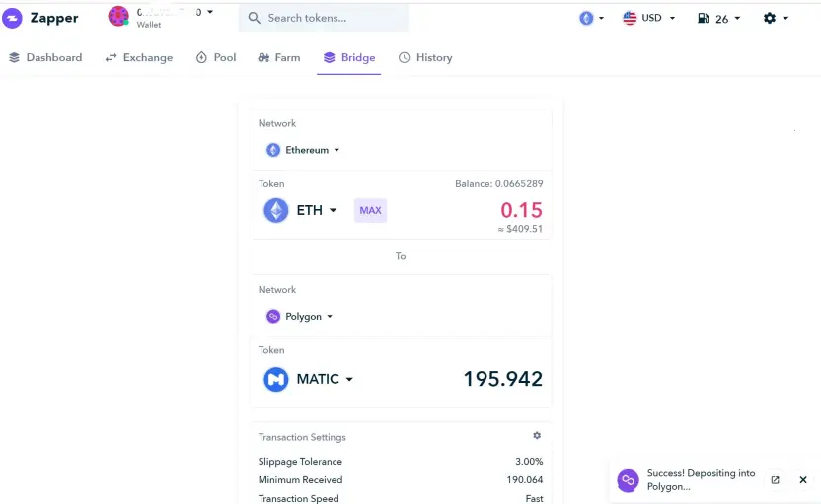View the History tab
Viewport: 821px width, 504px height.
[425, 57]
